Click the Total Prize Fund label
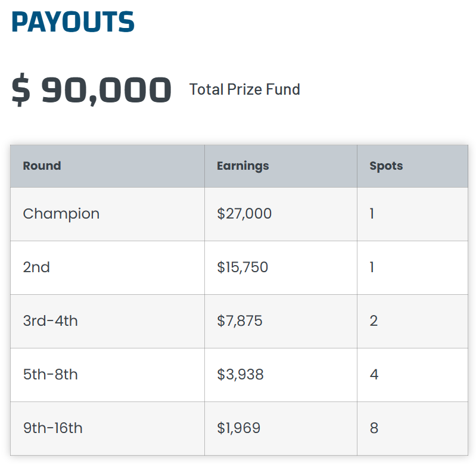 click(x=244, y=89)
